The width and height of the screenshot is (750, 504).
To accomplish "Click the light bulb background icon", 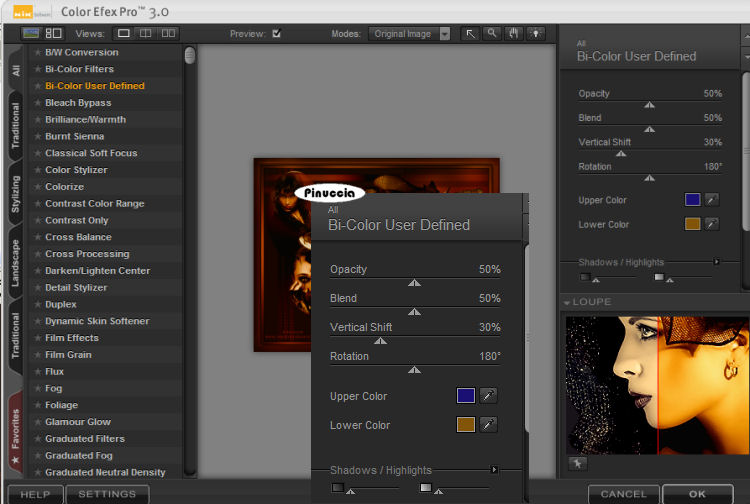I will click(536, 33).
